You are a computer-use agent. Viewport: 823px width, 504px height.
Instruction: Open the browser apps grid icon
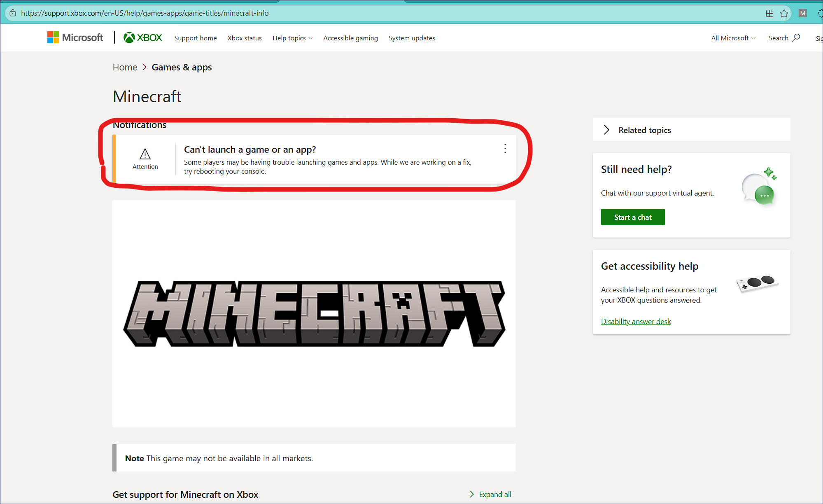pos(769,13)
